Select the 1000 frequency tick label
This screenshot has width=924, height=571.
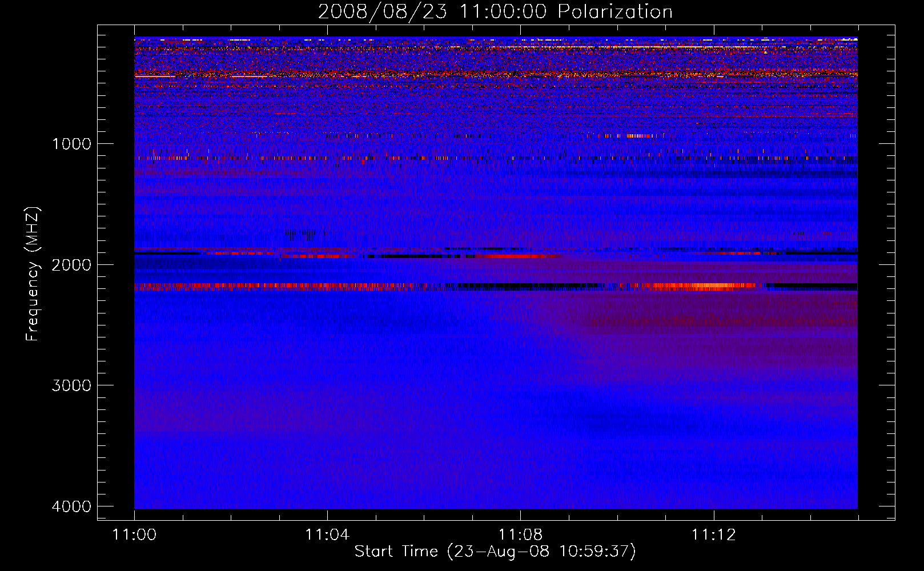tap(72, 144)
